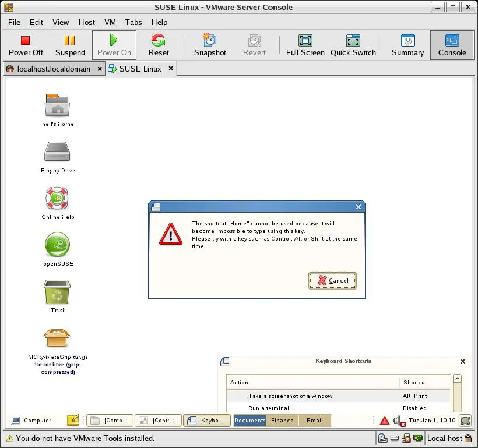The width and height of the screenshot is (478, 448).
Task: Open the Tabs menu
Action: [x=133, y=22]
